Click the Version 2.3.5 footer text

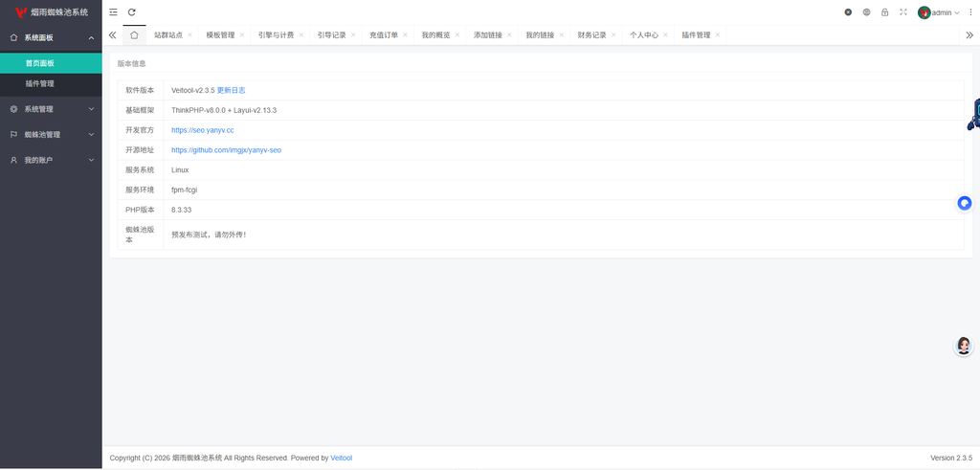[951, 458]
